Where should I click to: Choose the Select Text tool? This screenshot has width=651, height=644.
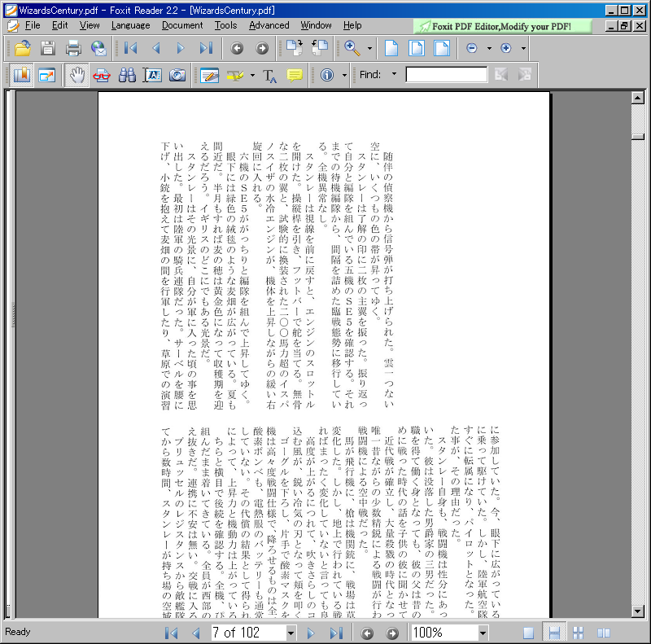[x=152, y=75]
